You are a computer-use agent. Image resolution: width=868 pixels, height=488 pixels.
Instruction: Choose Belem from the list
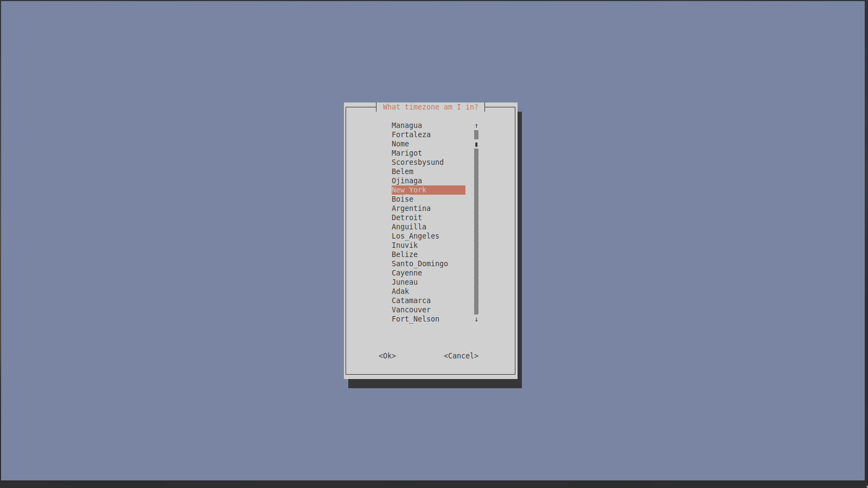403,171
